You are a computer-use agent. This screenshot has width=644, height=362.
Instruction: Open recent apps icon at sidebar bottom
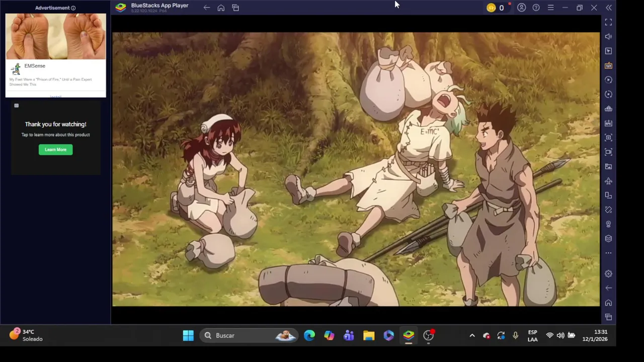click(x=608, y=317)
